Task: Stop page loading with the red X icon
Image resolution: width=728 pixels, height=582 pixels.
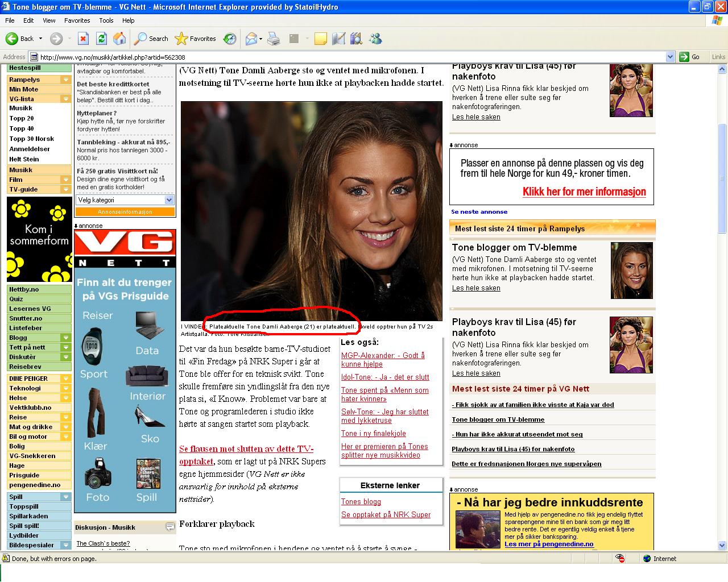Action: pyautogui.click(x=83, y=39)
